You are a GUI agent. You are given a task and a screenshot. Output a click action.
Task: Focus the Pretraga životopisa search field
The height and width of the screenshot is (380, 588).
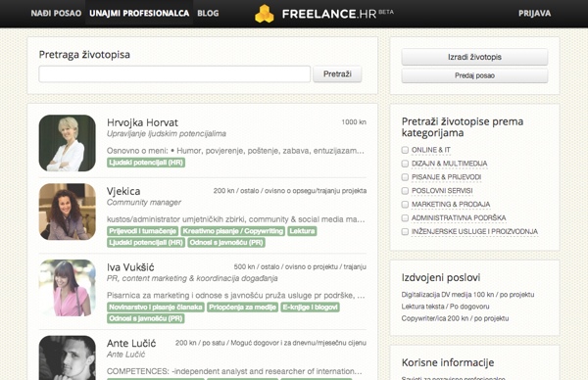(x=174, y=73)
